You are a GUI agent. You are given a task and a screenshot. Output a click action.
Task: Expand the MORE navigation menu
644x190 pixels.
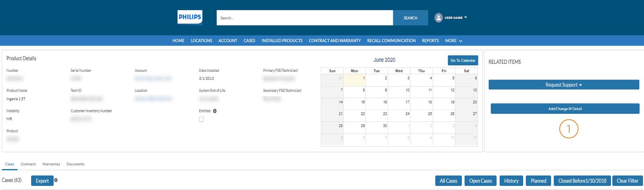453,41
